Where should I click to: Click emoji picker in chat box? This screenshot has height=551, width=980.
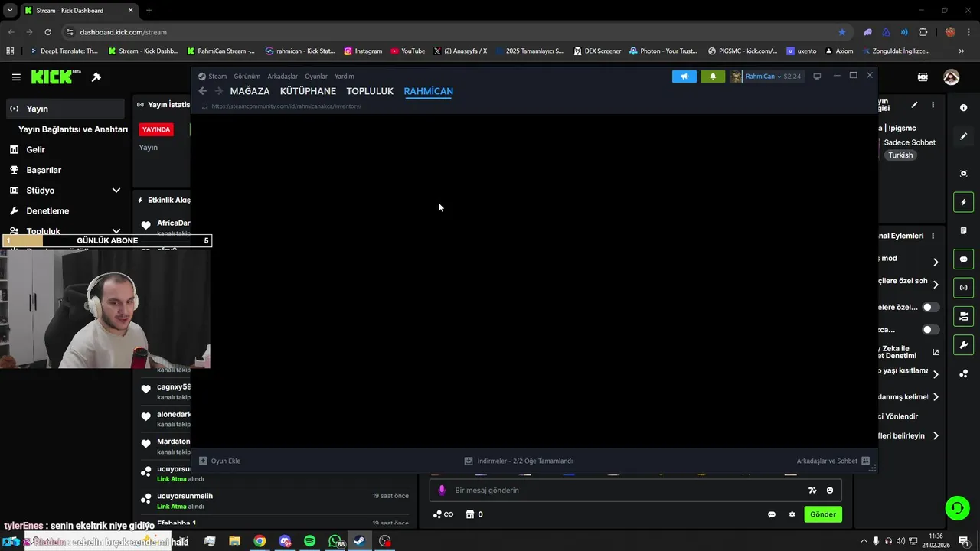click(x=830, y=491)
